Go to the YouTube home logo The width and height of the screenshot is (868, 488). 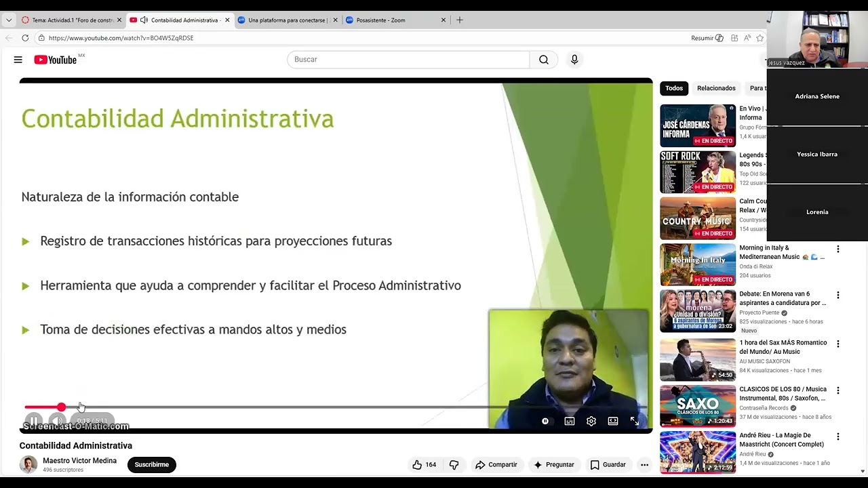(56, 60)
